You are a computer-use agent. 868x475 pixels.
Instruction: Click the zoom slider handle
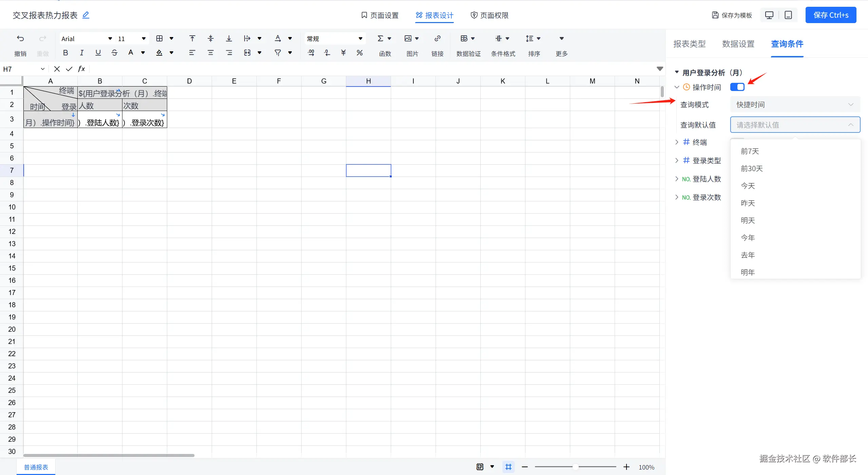tap(575, 467)
